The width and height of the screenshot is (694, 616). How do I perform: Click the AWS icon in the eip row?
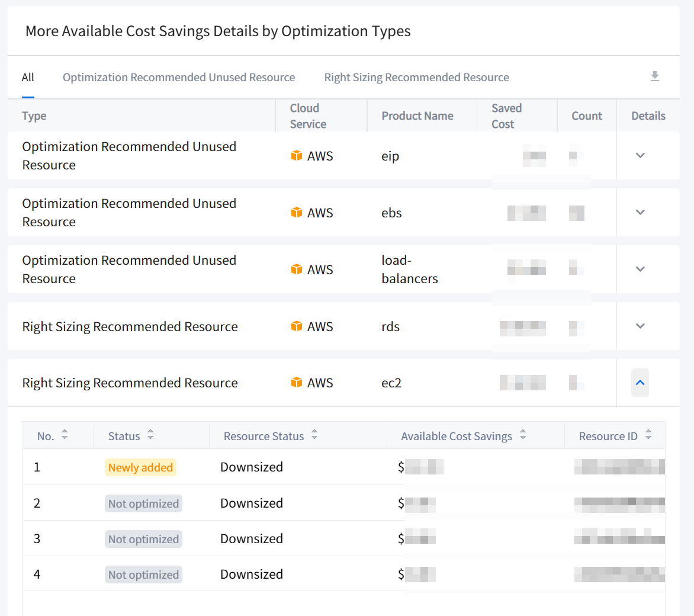pyautogui.click(x=297, y=156)
